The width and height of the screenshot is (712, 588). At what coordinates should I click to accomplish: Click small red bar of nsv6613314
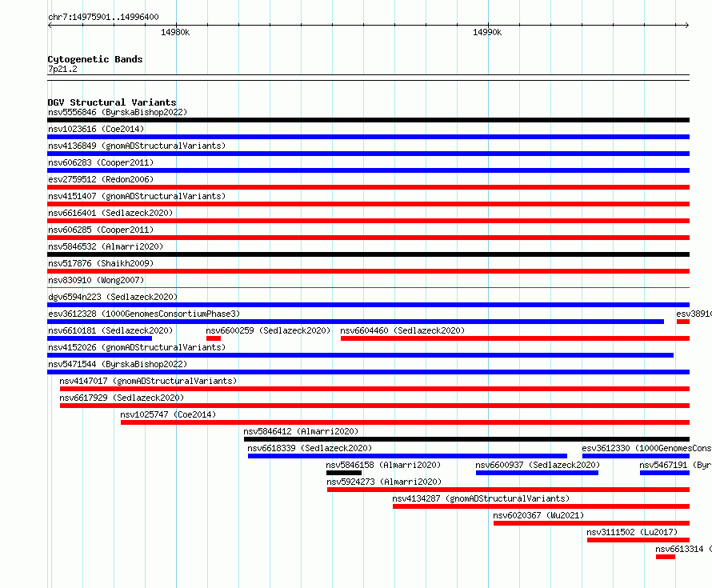click(666, 557)
